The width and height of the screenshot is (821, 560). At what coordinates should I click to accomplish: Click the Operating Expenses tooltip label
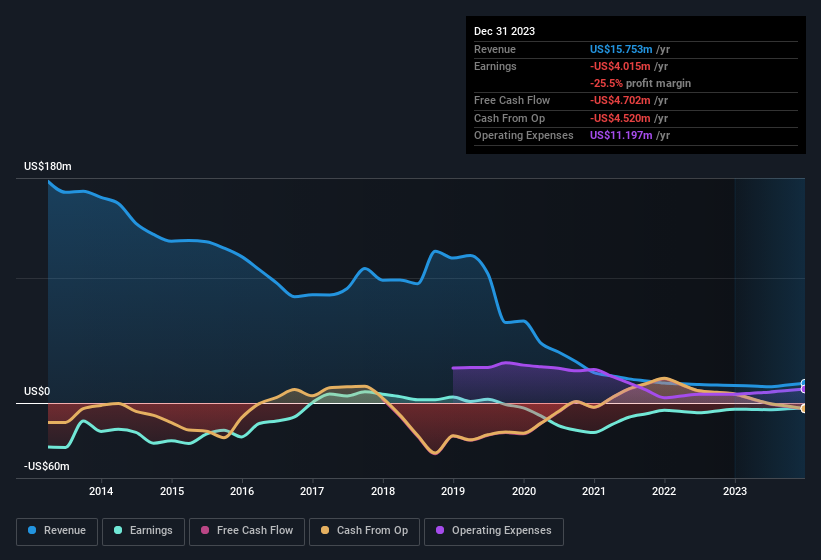(x=524, y=136)
